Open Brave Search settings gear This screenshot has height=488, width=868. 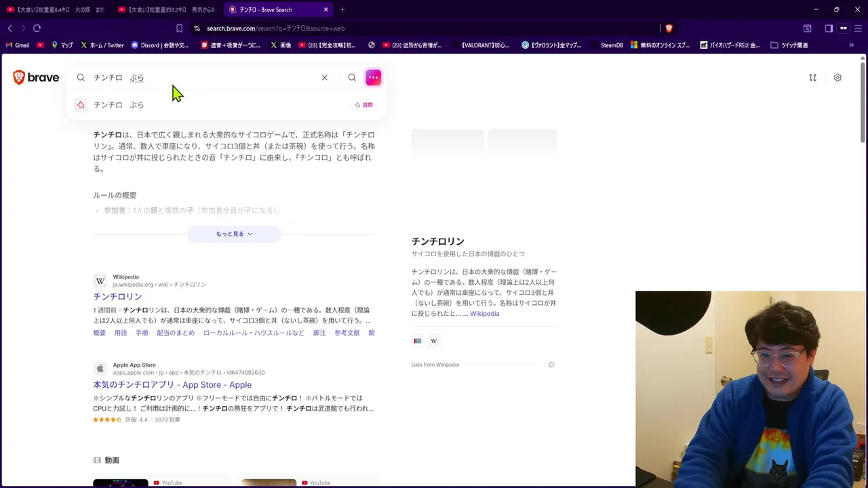pos(837,77)
